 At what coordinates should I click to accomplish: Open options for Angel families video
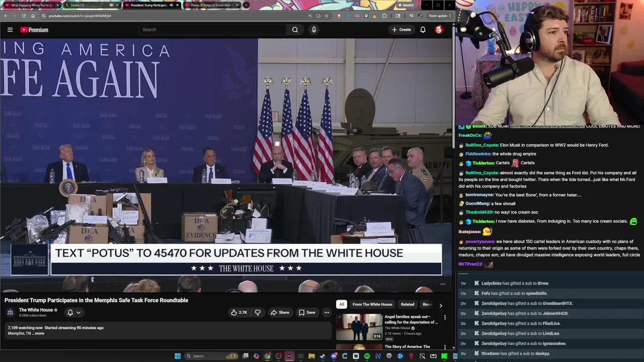click(445, 317)
